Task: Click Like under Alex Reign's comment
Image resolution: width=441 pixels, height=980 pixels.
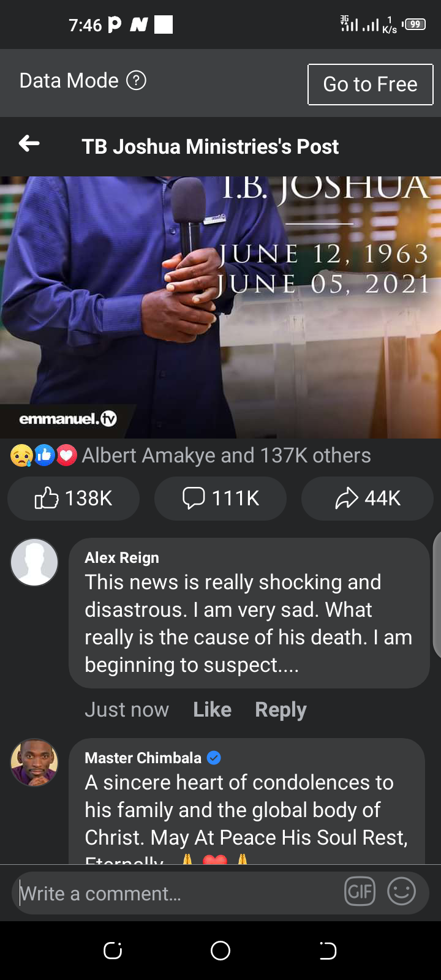Action: tap(212, 709)
